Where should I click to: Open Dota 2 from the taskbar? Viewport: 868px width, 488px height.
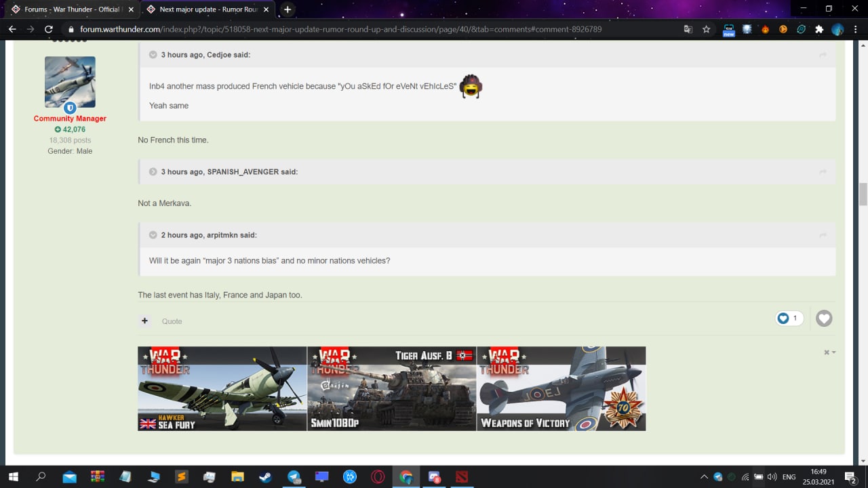[x=462, y=476]
